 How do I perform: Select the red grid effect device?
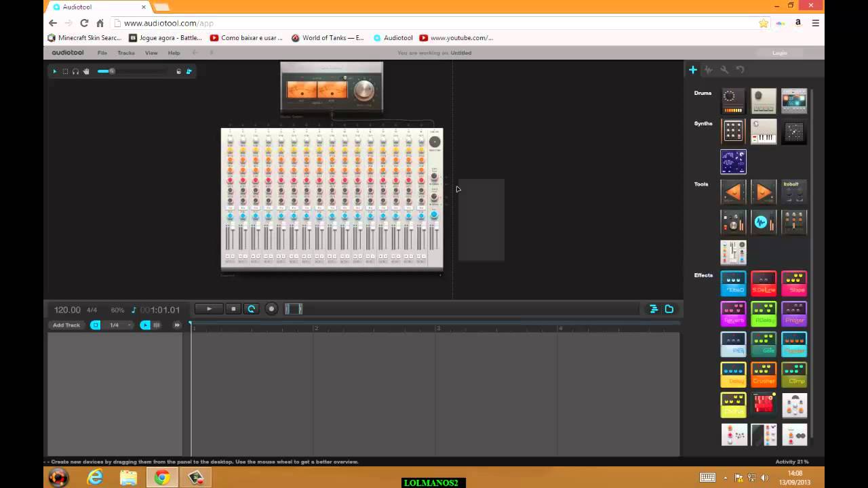(764, 405)
